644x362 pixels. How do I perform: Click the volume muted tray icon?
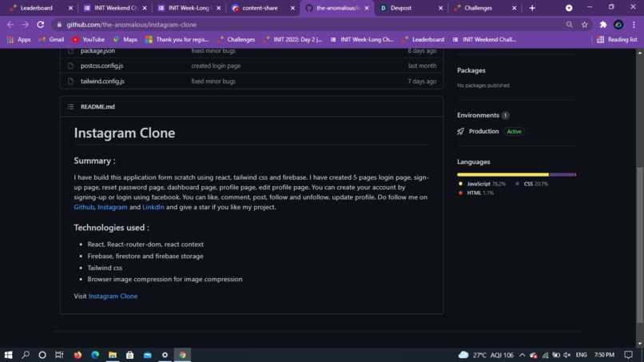click(567, 355)
